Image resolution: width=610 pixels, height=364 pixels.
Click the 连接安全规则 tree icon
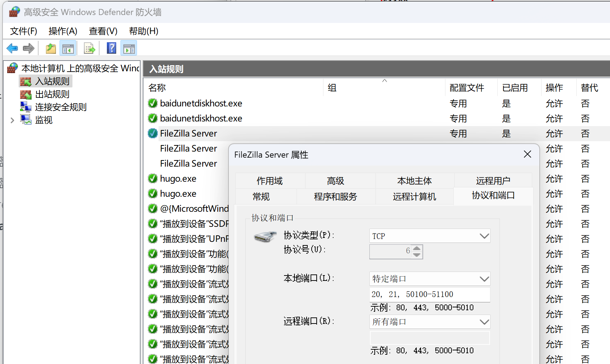coord(25,107)
